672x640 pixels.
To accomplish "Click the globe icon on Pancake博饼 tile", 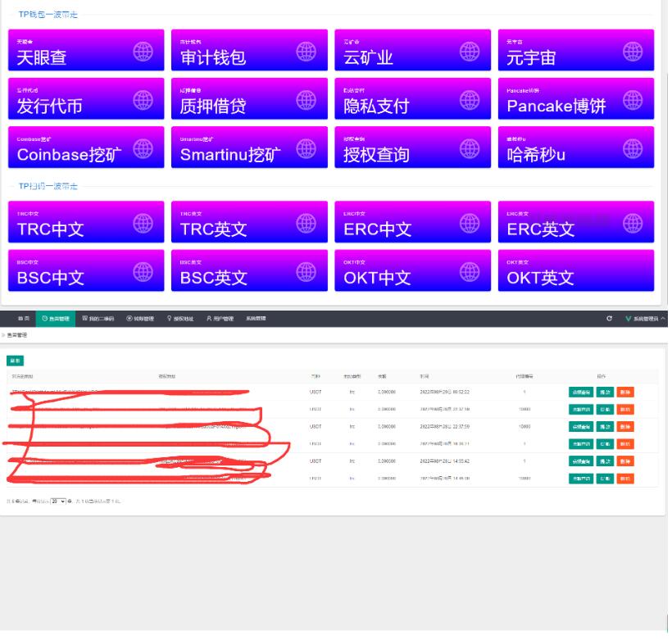I will (x=632, y=99).
